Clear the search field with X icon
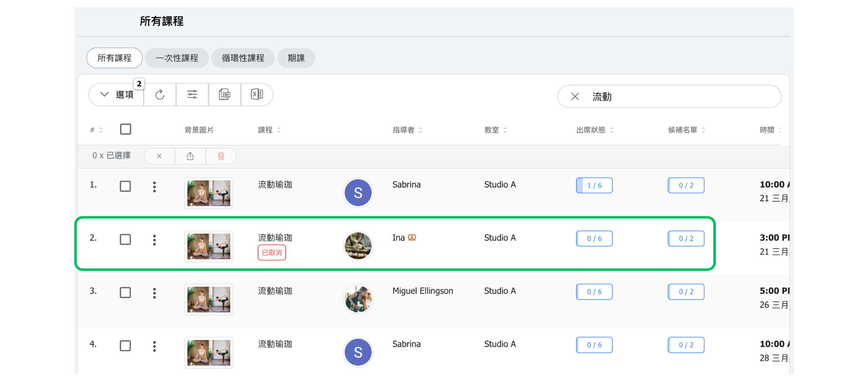Viewport: 868px width, 381px height. point(575,97)
